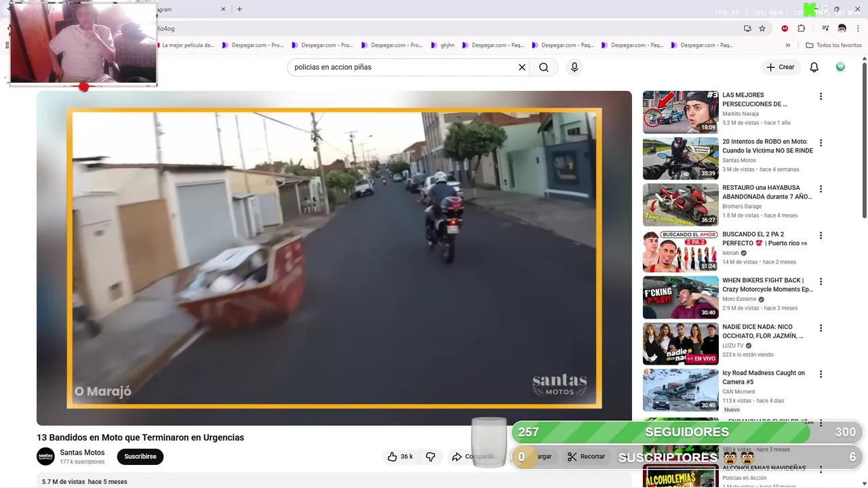Screen dimensions: 868x488
Task: Click the magnifier search button
Action: 544,67
